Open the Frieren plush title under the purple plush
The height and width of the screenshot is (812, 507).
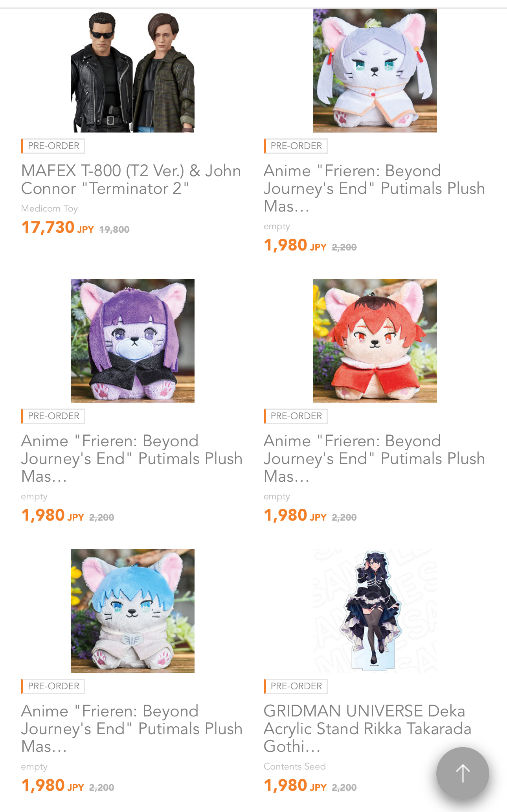click(x=132, y=458)
